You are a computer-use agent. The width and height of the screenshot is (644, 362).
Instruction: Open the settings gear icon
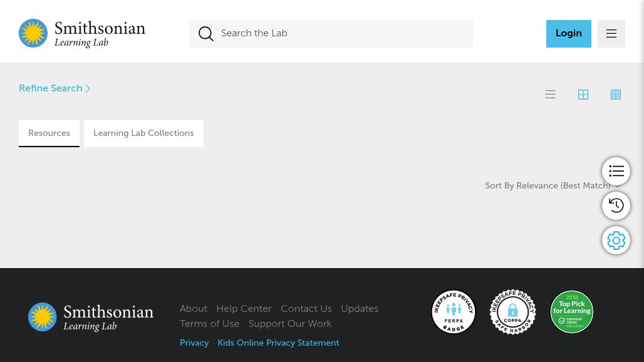pos(616,240)
